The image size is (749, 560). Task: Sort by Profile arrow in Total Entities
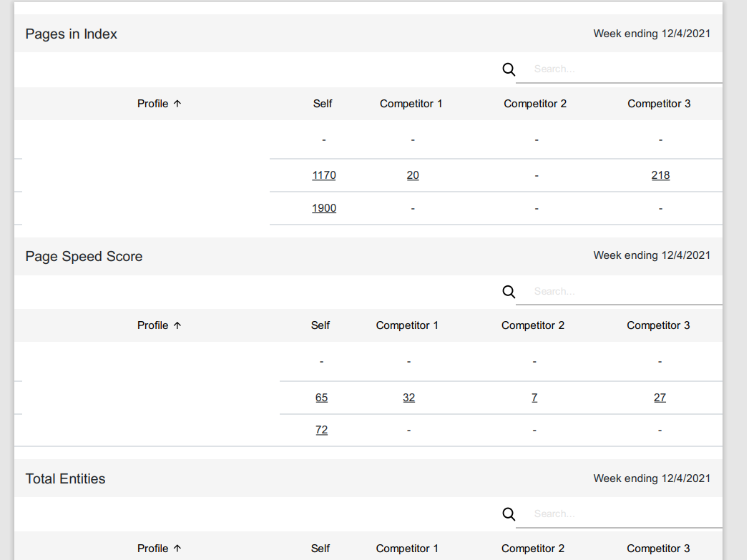[177, 549]
